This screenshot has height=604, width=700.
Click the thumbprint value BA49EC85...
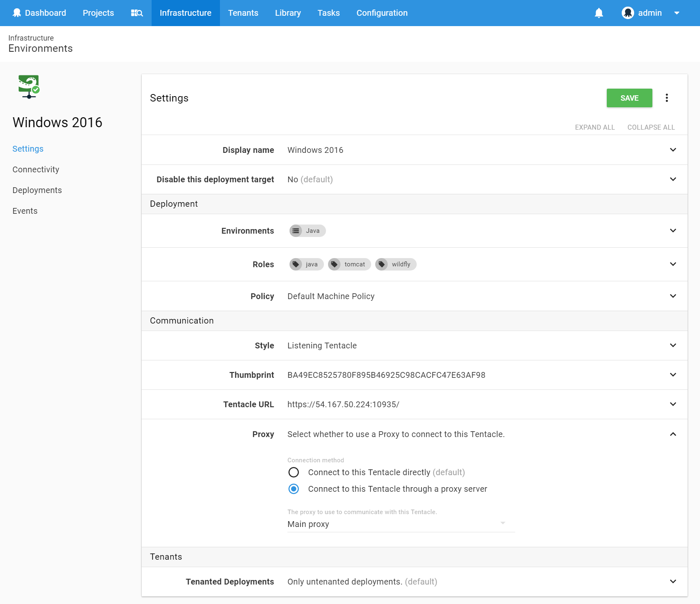coord(386,375)
